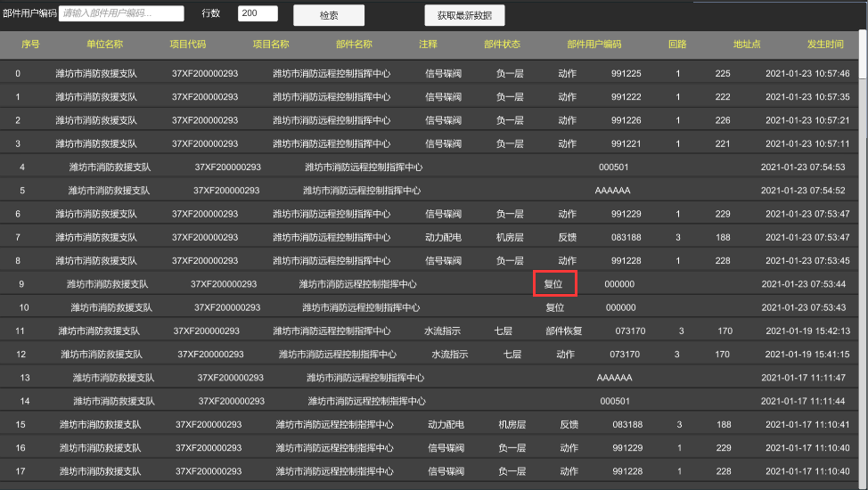Viewport: 868px width, 490px height.
Task: Select user code 991225 cell
Action: click(x=626, y=74)
